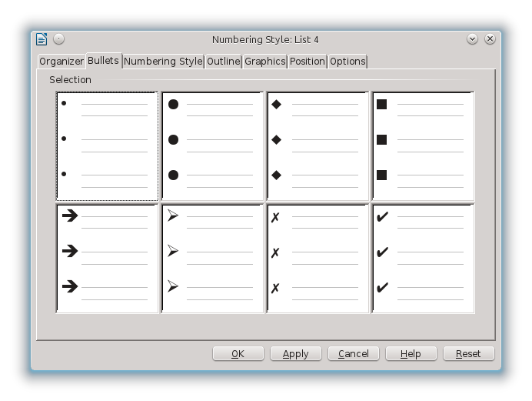
Task: Pick the diamond bullet style
Action: (318, 146)
